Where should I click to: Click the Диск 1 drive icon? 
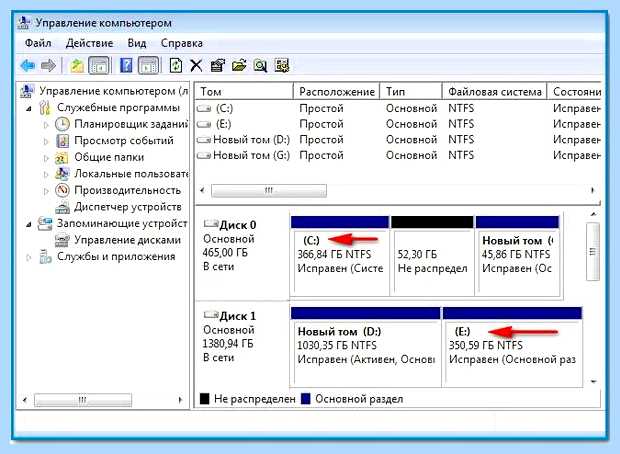(x=211, y=315)
